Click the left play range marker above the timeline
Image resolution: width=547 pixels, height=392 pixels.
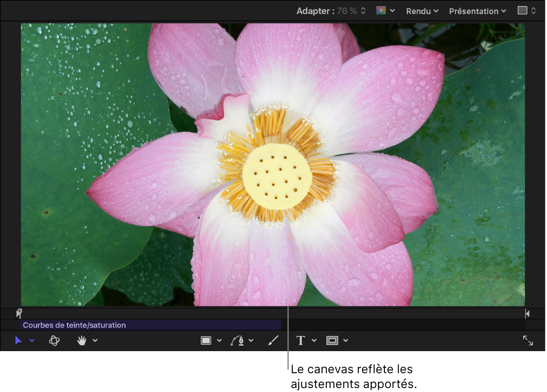(19, 313)
